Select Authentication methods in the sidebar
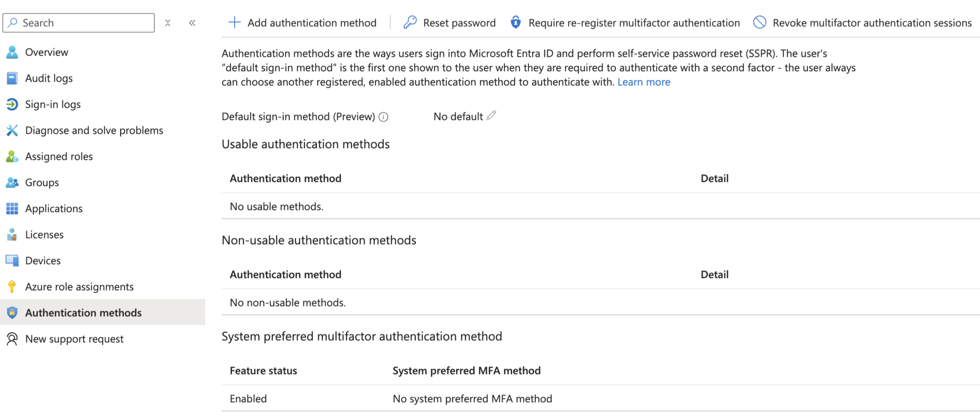This screenshot has width=980, height=420. [x=83, y=312]
